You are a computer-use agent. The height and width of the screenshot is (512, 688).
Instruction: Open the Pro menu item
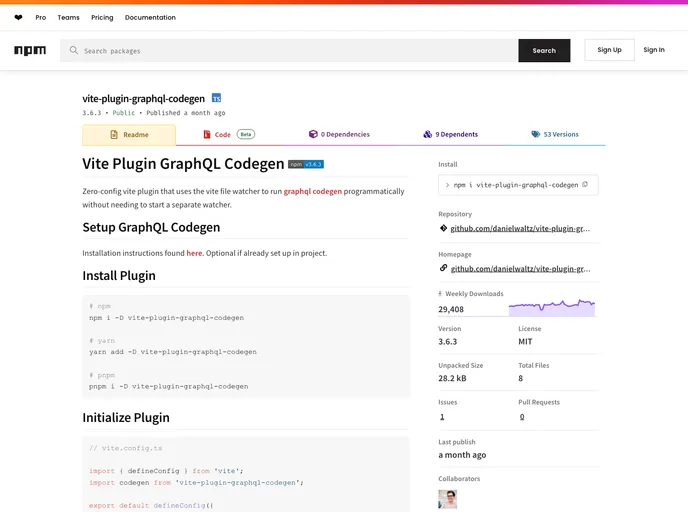pos(41,18)
